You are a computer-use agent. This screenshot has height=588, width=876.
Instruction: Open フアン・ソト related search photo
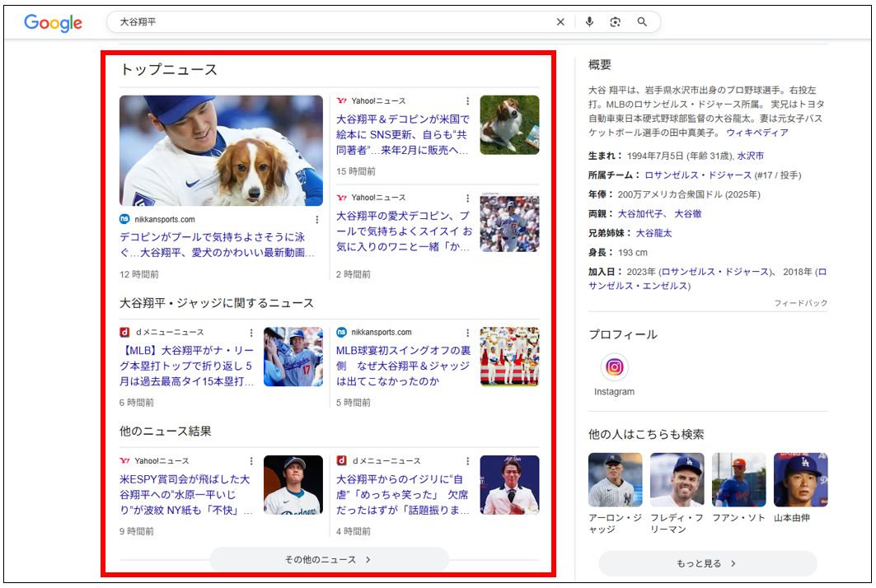pyautogui.click(x=739, y=479)
